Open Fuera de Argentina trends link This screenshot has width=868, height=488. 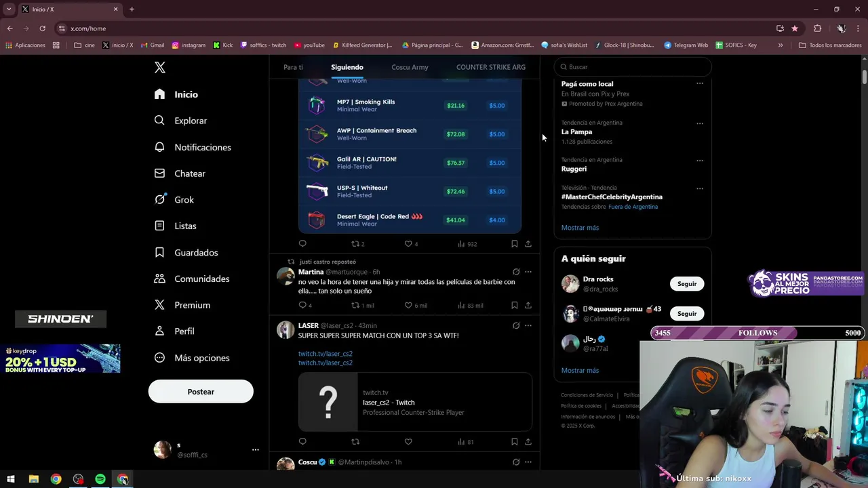click(x=633, y=207)
